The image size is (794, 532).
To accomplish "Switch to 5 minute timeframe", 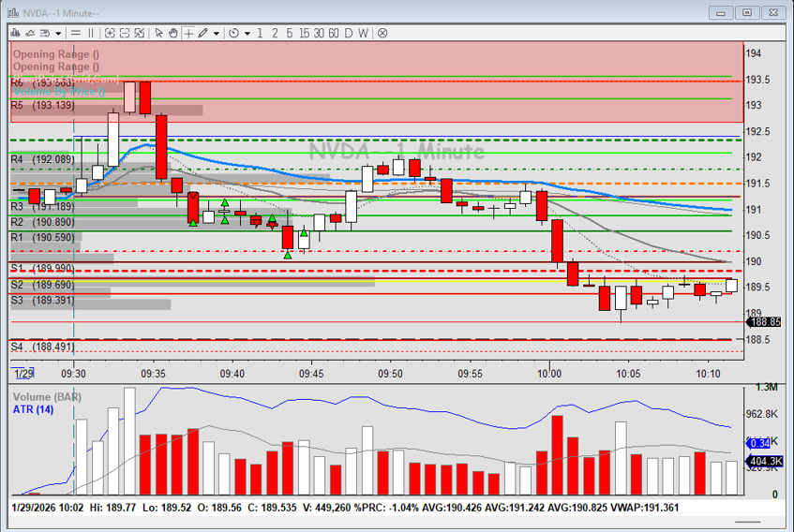I will pyautogui.click(x=289, y=34).
